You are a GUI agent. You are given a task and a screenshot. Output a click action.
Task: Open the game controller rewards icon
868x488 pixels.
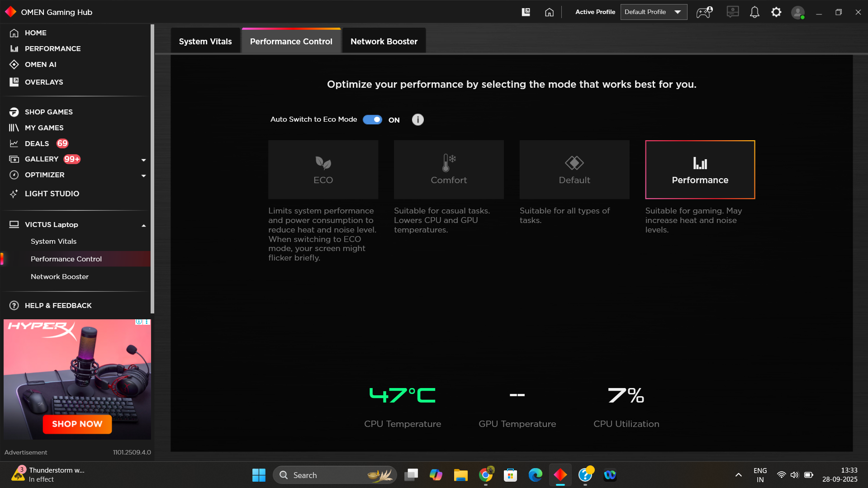pyautogui.click(x=704, y=12)
